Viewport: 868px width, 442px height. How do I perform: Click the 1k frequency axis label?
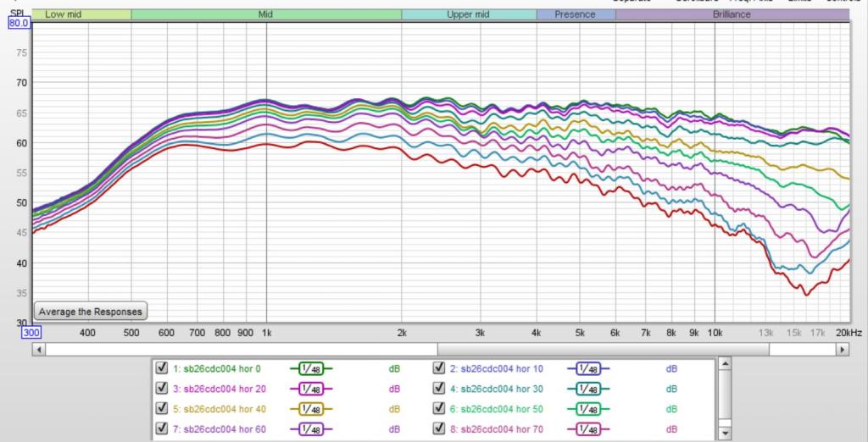click(266, 333)
